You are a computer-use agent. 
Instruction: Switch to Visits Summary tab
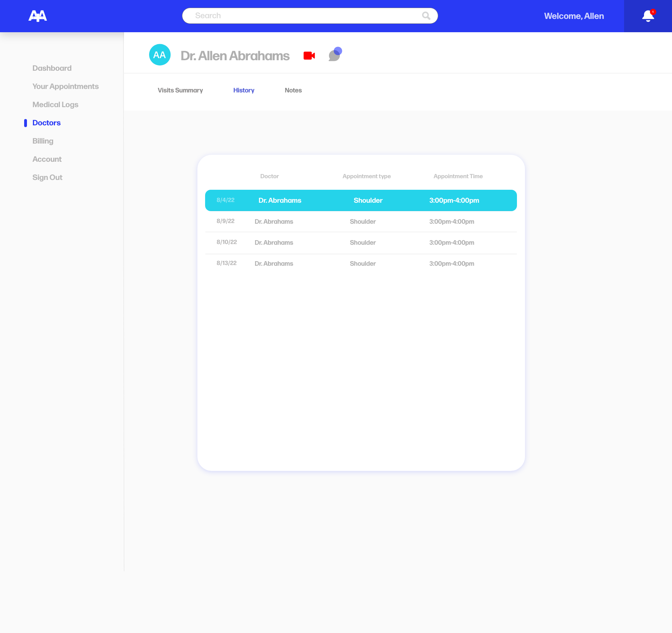[x=180, y=90]
